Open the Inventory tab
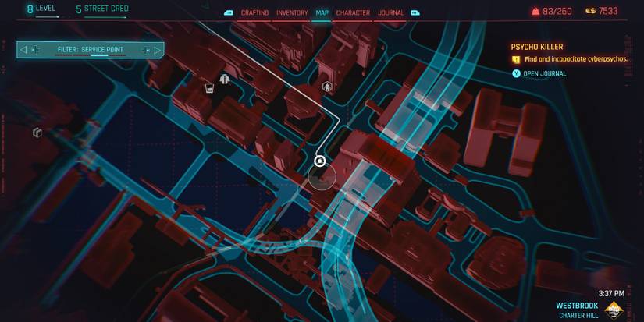The image size is (644, 322). pyautogui.click(x=292, y=12)
